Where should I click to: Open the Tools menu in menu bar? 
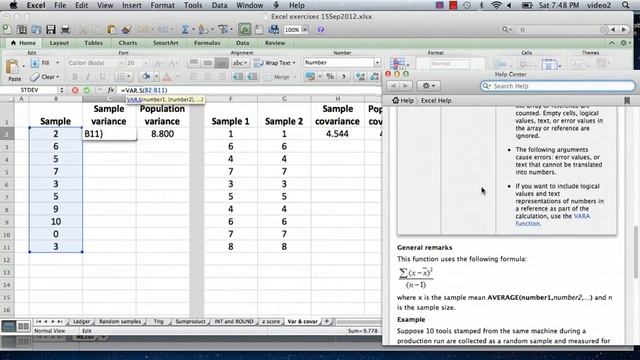pyautogui.click(x=193, y=5)
